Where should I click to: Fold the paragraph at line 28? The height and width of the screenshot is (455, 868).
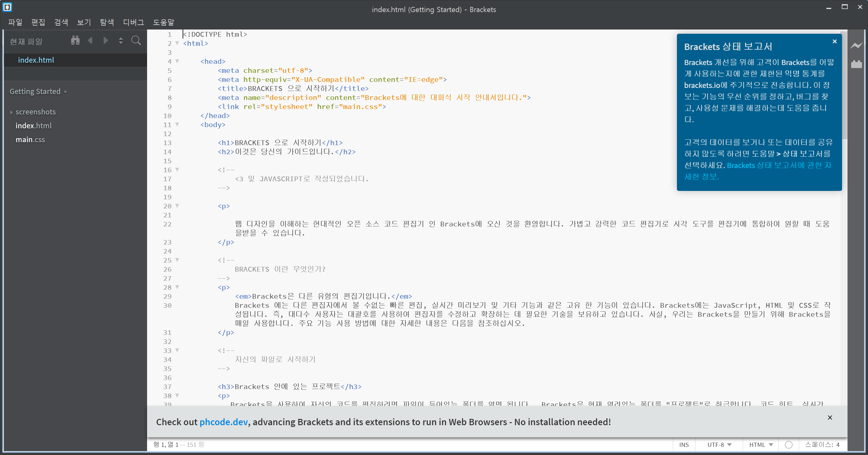[177, 287]
